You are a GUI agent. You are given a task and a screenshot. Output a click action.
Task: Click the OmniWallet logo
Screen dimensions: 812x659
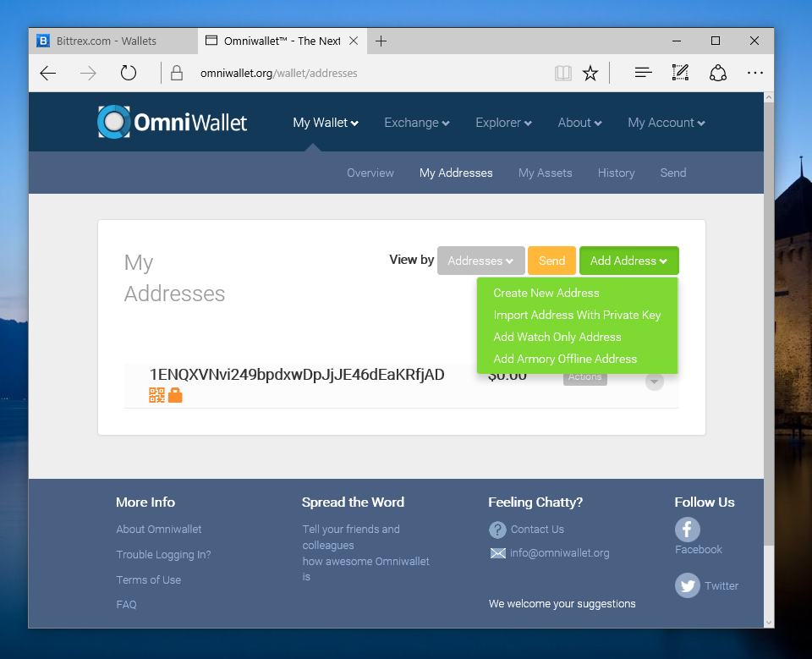pyautogui.click(x=172, y=123)
